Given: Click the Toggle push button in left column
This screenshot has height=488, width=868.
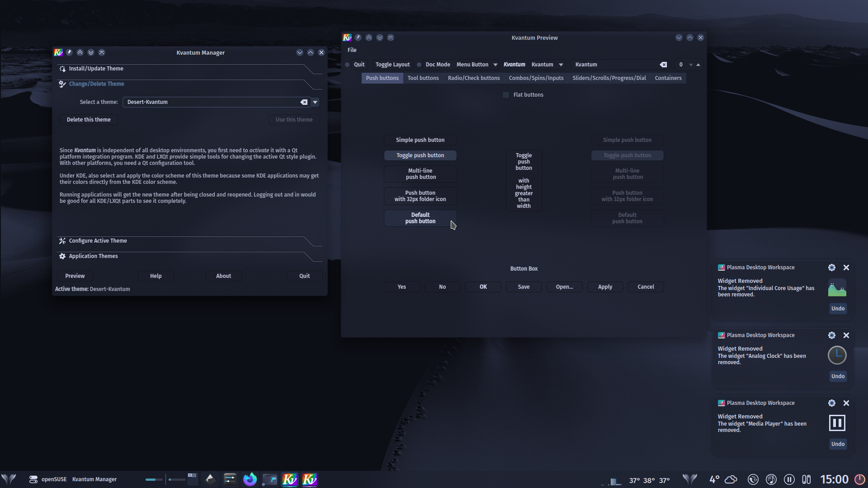Looking at the screenshot, I should [420, 155].
